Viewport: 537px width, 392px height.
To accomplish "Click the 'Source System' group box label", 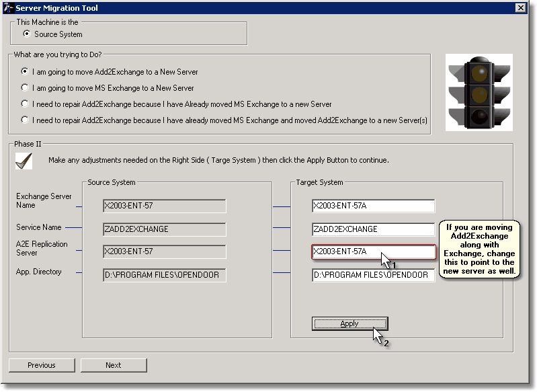I will [112, 182].
